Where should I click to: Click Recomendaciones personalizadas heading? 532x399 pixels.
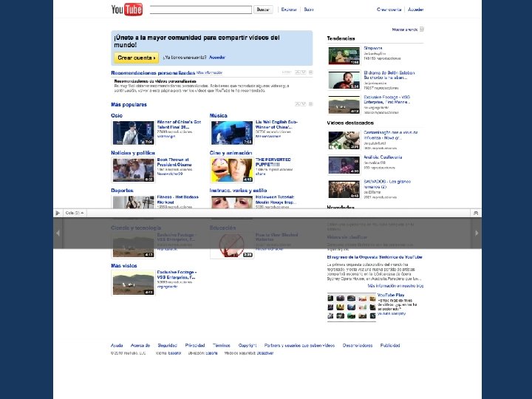click(x=153, y=72)
